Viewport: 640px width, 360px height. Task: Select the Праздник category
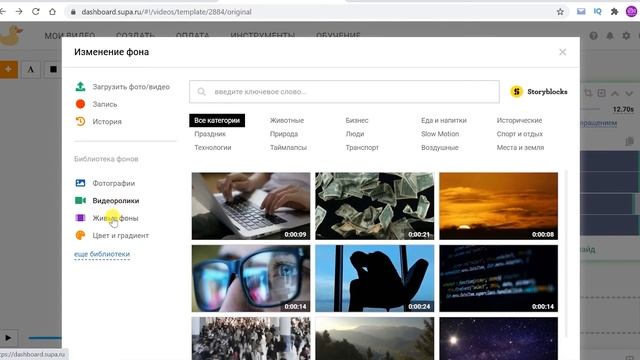[210, 134]
